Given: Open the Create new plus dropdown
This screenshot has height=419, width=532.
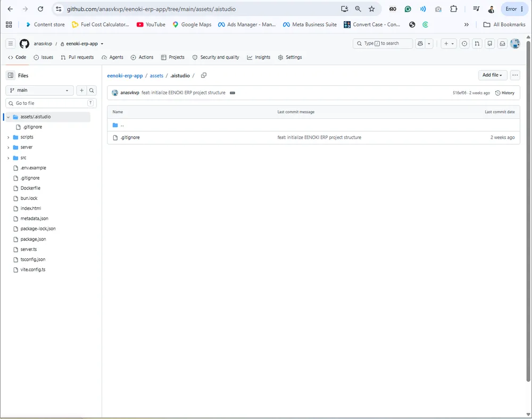Looking at the screenshot, I should click(x=448, y=44).
